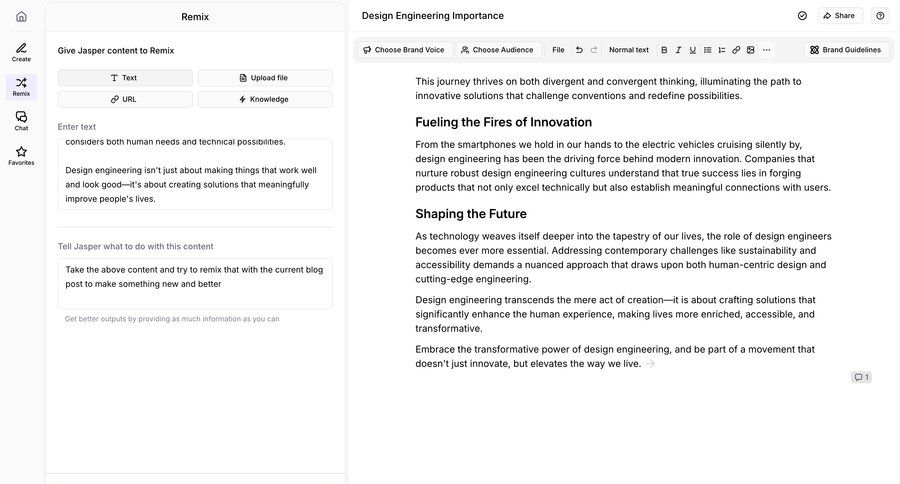The height and width of the screenshot is (484, 900).
Task: Click the paragraph starting 'As technology weaves'
Action: coord(623,258)
